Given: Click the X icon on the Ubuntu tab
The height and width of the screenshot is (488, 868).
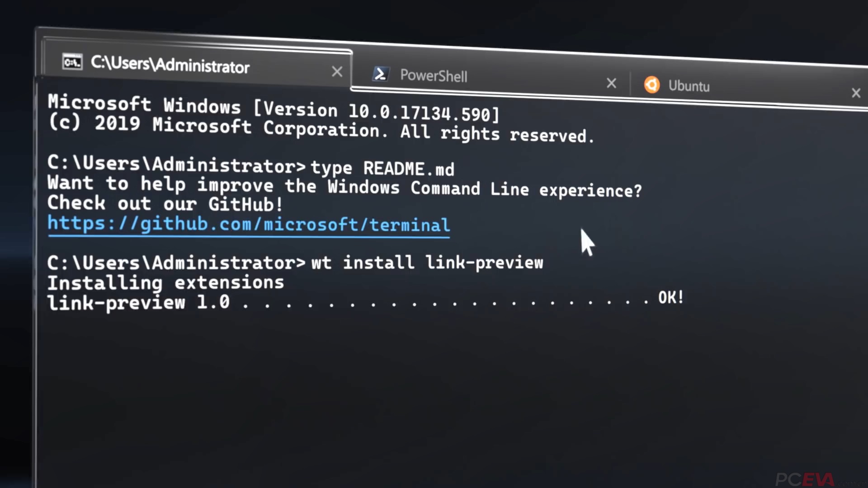Looking at the screenshot, I should [856, 93].
